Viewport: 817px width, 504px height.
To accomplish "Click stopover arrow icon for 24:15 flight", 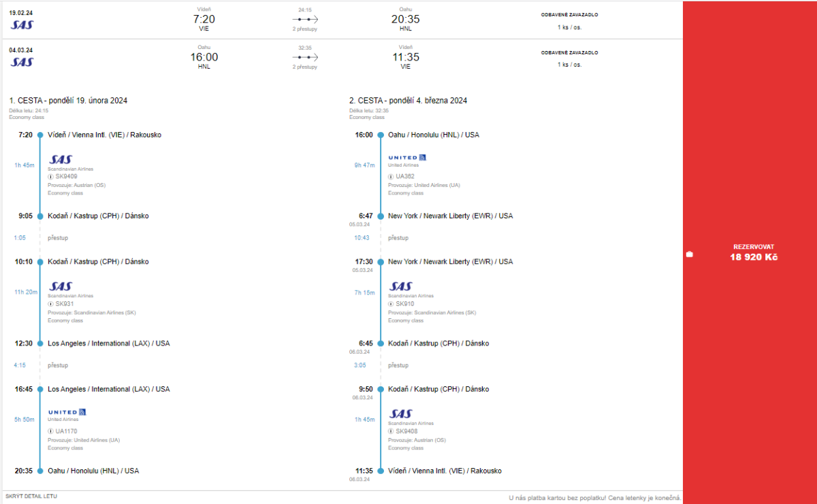I will (305, 20).
